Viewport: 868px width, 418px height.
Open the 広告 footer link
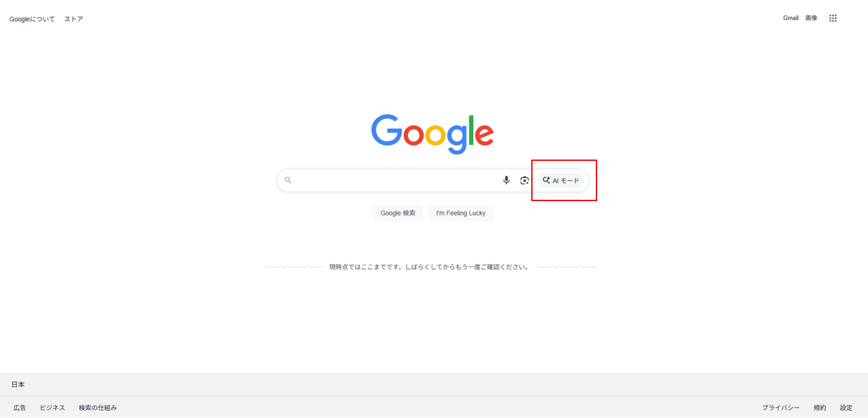[20, 407]
